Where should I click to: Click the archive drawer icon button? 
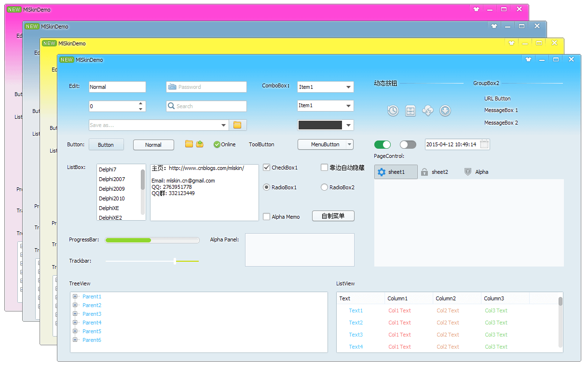pyautogui.click(x=410, y=111)
